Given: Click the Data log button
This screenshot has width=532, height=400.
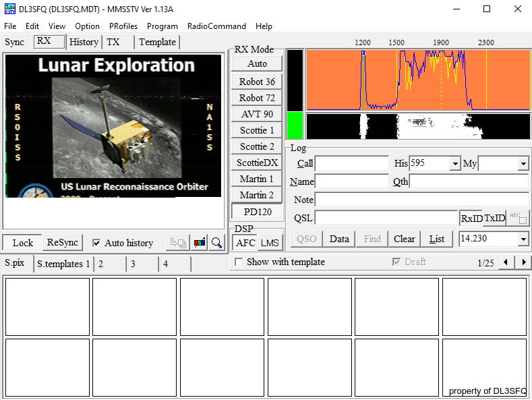Looking at the screenshot, I should point(339,239).
